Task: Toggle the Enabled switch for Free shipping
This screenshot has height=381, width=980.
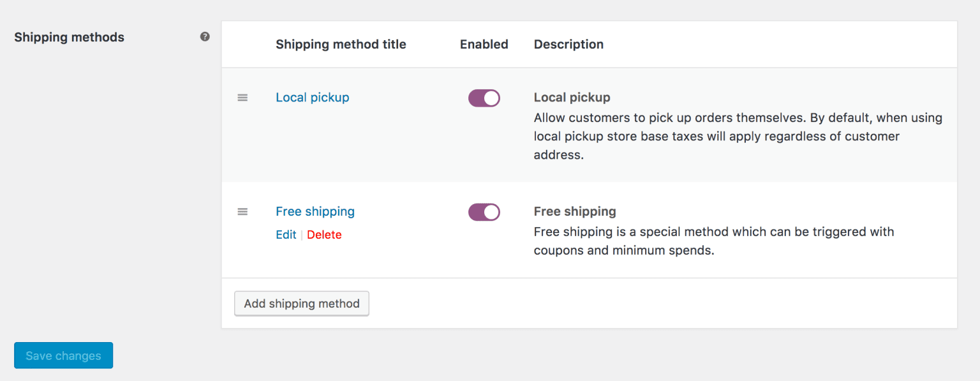Action: tap(484, 211)
